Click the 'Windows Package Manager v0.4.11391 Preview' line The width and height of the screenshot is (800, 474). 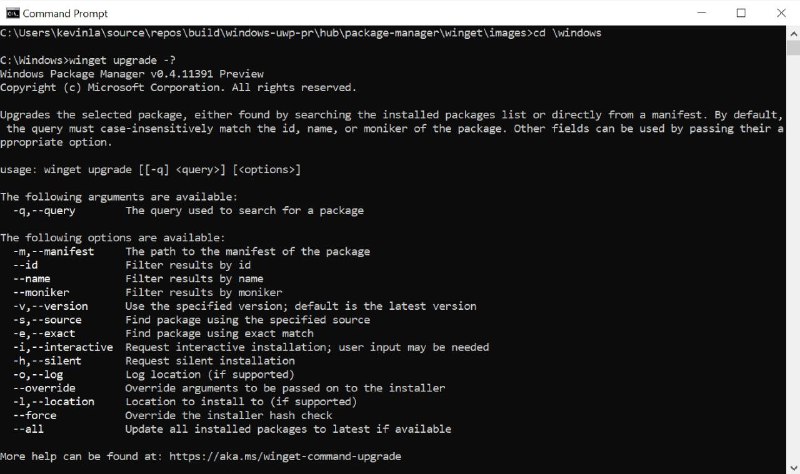coord(132,74)
